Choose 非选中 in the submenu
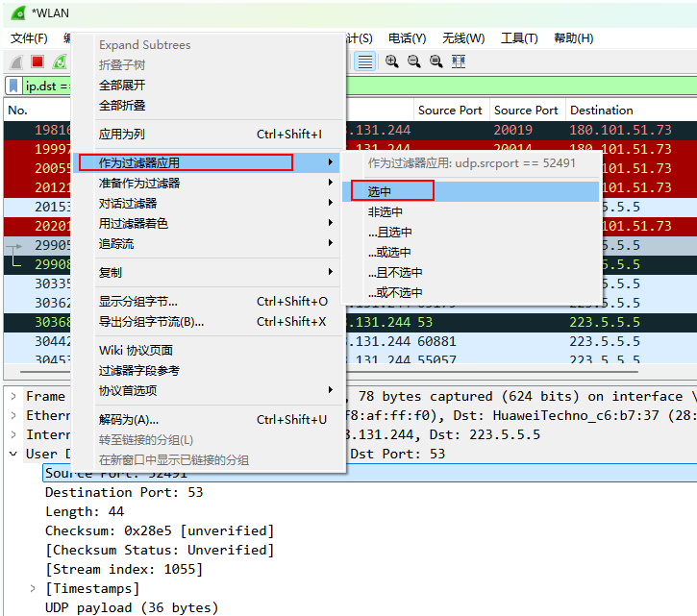 pyautogui.click(x=471, y=212)
